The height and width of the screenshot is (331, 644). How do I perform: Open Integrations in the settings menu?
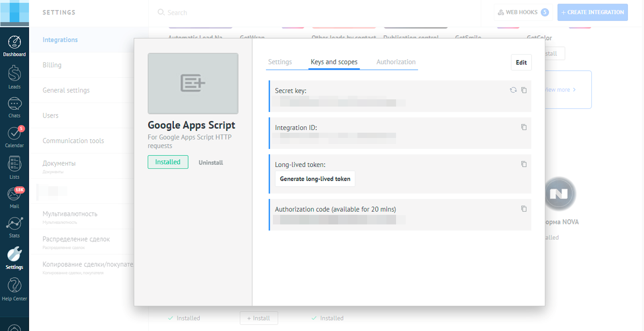[60, 40]
